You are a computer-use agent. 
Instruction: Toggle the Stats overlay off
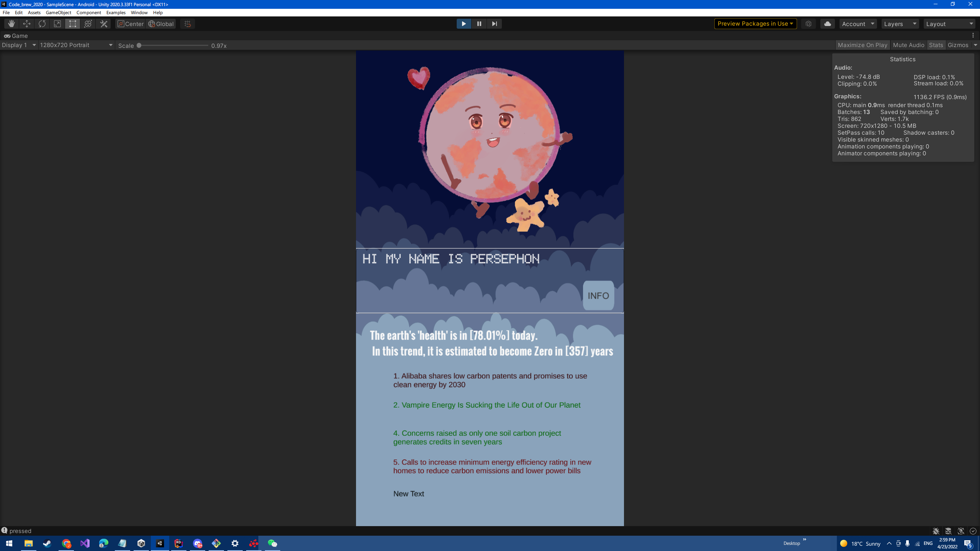pos(936,45)
